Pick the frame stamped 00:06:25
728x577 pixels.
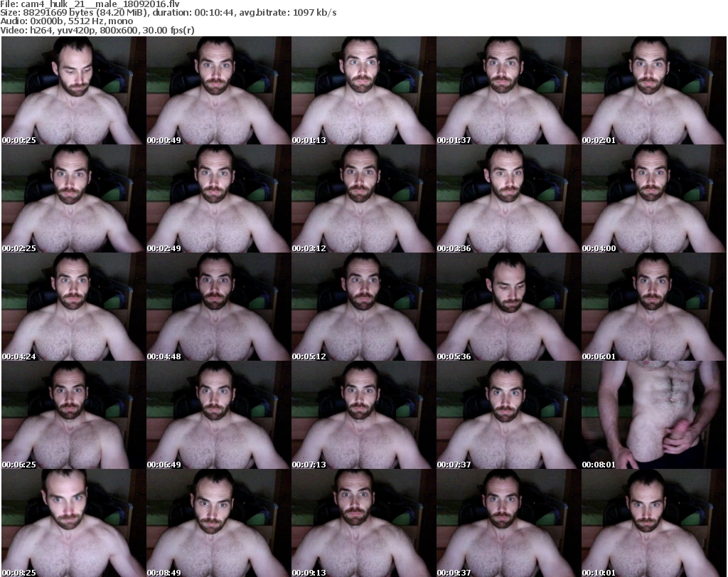[74, 415]
